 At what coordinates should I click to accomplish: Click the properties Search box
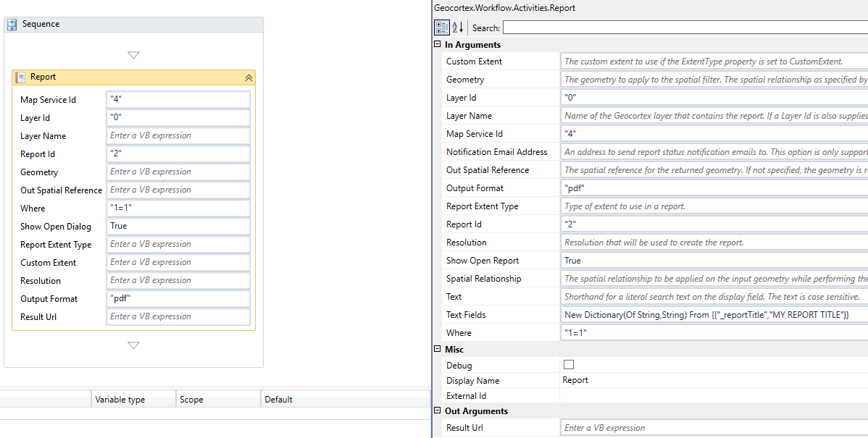tap(685, 28)
